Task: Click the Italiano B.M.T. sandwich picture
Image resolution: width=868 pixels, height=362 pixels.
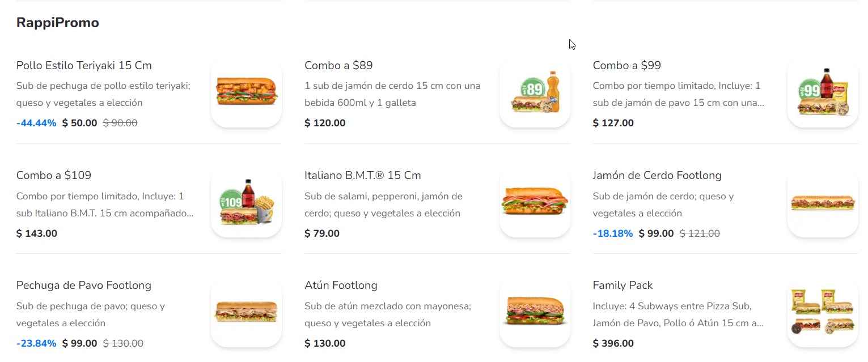Action: [534, 202]
